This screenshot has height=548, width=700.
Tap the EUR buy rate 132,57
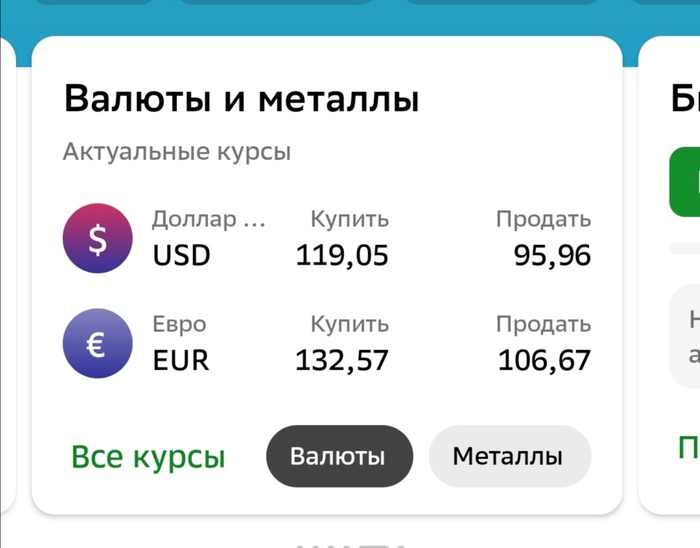tap(342, 360)
